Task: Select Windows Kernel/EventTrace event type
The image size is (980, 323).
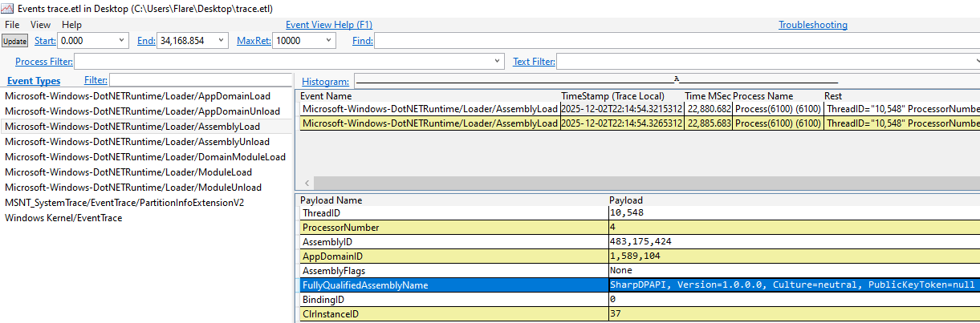Action: coord(63,217)
